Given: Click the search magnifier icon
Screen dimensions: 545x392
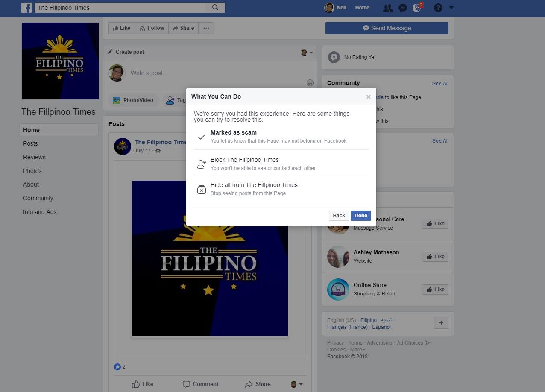Looking at the screenshot, I should [215, 7].
